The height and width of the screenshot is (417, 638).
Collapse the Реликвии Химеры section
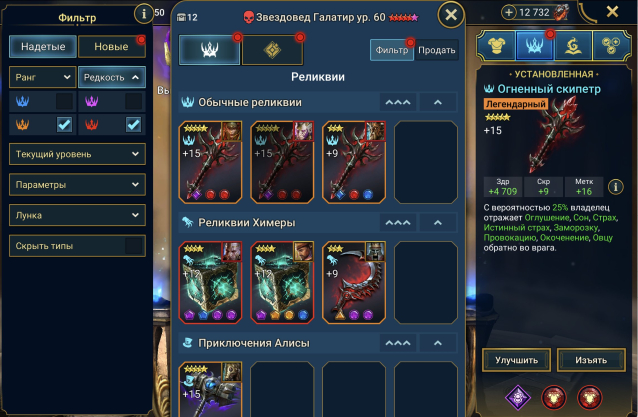[438, 223]
